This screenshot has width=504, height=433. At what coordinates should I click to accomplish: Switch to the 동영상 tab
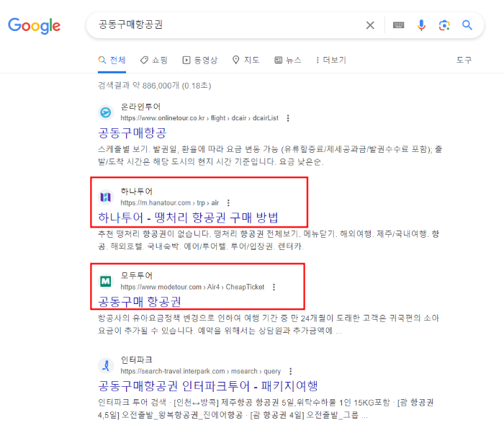(x=200, y=60)
